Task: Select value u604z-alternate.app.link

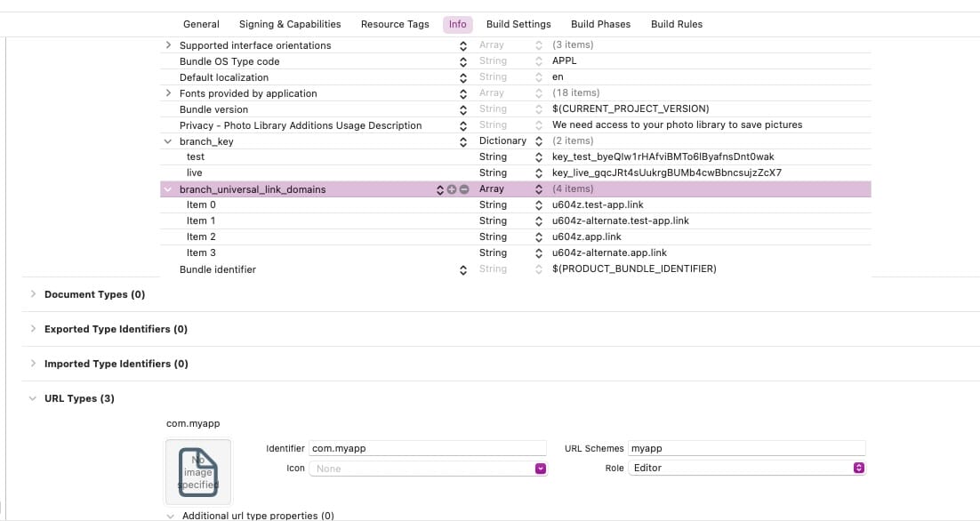Action: click(x=609, y=252)
